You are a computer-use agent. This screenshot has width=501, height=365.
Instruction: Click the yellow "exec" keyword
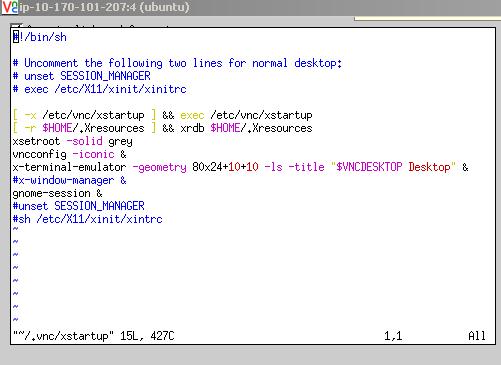192,115
